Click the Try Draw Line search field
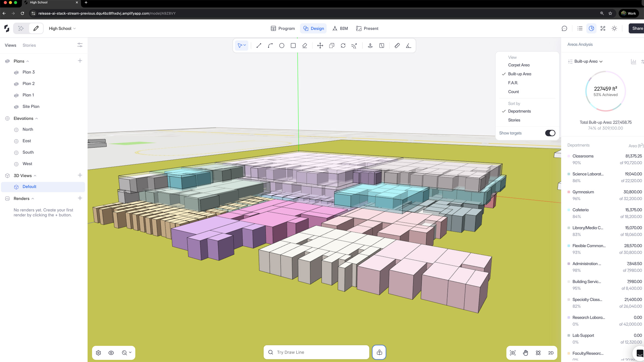 click(316, 352)
